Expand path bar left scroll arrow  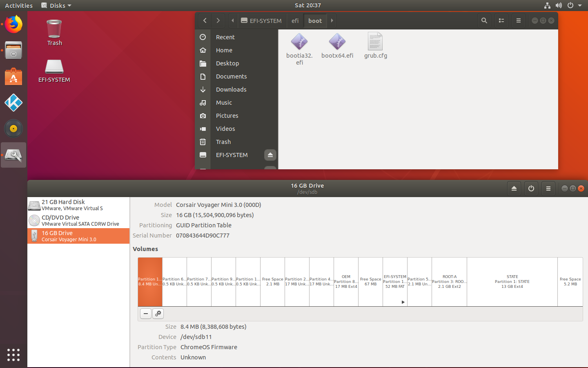pos(233,20)
